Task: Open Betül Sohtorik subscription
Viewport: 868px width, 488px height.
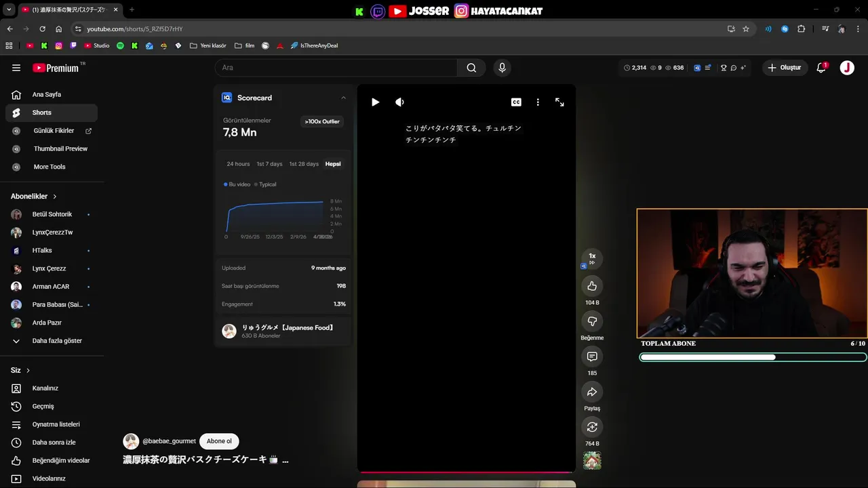Action: (x=52, y=214)
